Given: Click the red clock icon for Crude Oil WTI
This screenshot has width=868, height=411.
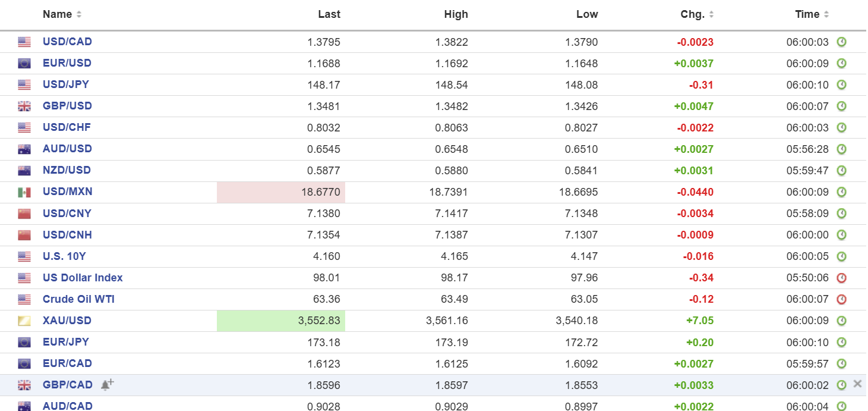Looking at the screenshot, I should click(x=841, y=299).
